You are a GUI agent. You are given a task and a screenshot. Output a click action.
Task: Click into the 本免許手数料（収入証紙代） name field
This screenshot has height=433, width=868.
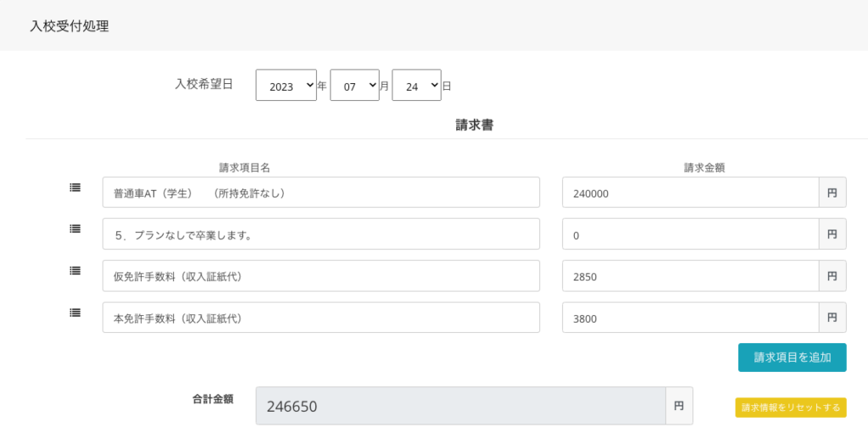click(x=320, y=318)
